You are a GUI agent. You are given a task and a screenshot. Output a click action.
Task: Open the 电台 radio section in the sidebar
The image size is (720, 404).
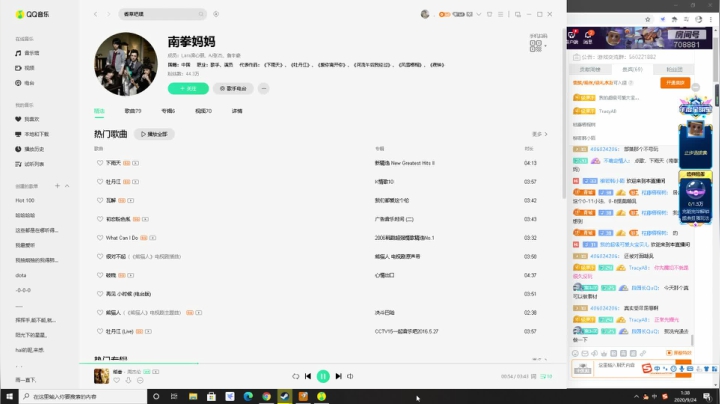[x=25, y=83]
